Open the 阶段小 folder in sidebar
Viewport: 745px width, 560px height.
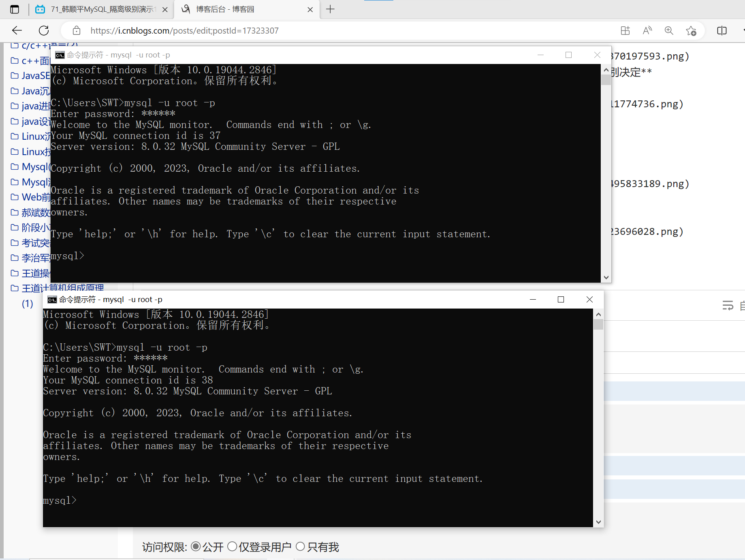point(30,228)
